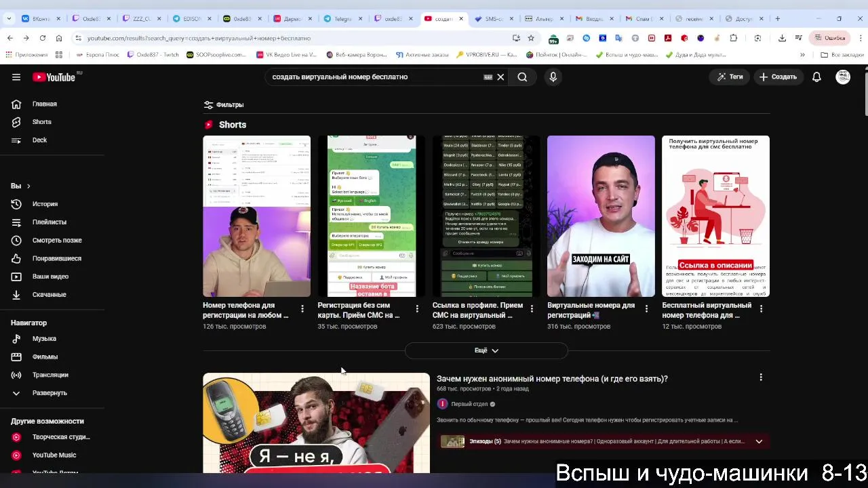Open Deck in the sidebar
This screenshot has height=488, width=868.
click(52, 140)
